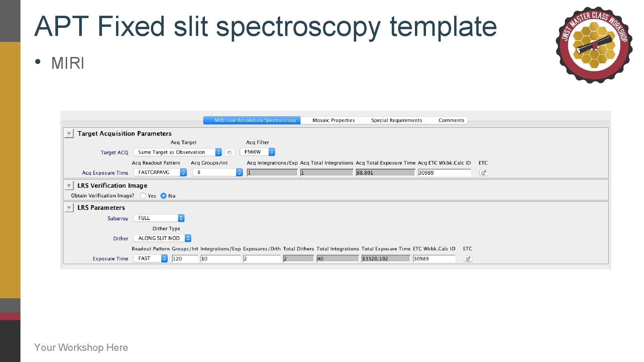Click the transfer/copy arrow icon next to Target ACQ
644x362 pixels.
pos(230,152)
